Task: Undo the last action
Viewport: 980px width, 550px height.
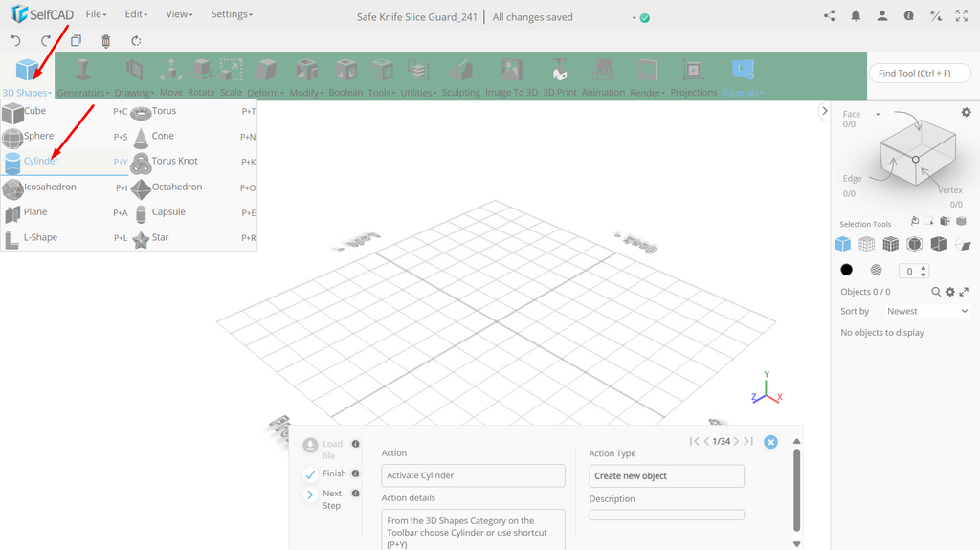Action: click(15, 41)
